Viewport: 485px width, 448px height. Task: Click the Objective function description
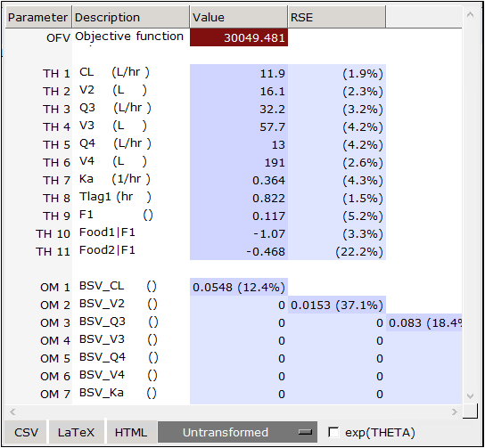(x=129, y=37)
